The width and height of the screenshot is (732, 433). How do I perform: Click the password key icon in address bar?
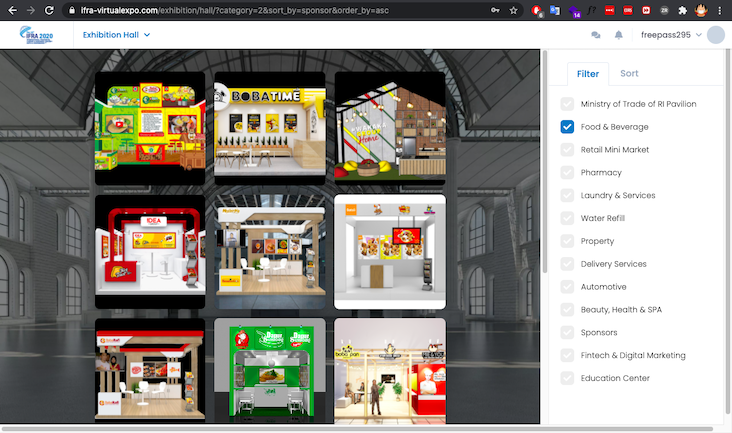[x=495, y=10]
